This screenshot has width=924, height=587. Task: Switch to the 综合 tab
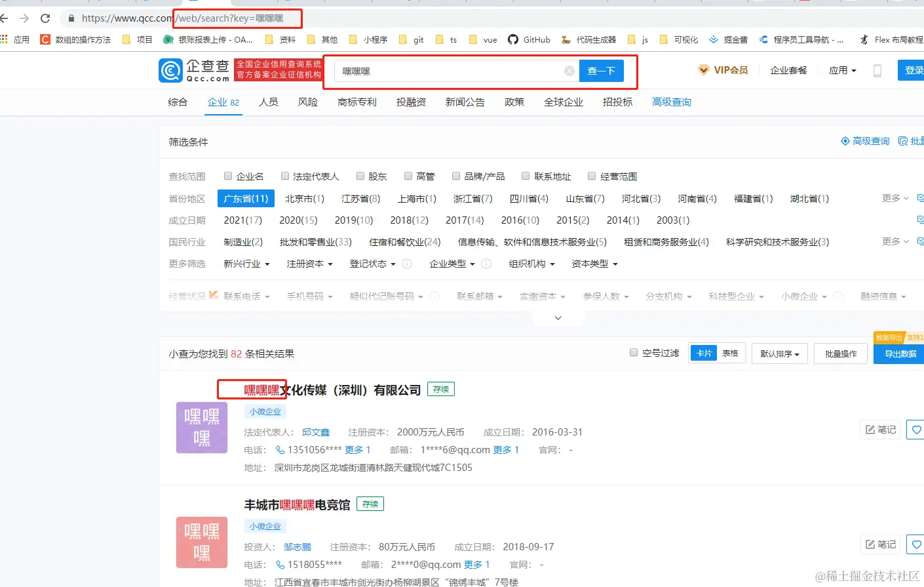(178, 102)
